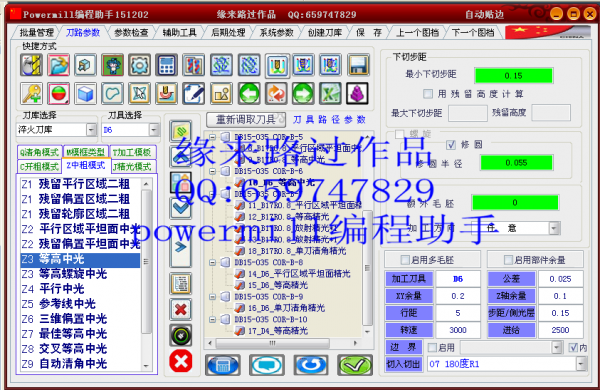Collapse DB15-035 COR-B-10 tree node
Viewport: 600px width, 390px height.
coord(212,319)
